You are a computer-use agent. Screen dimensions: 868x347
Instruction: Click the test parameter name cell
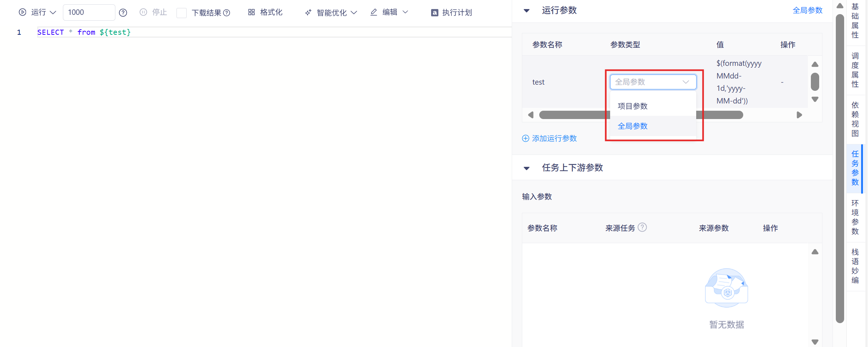point(538,82)
